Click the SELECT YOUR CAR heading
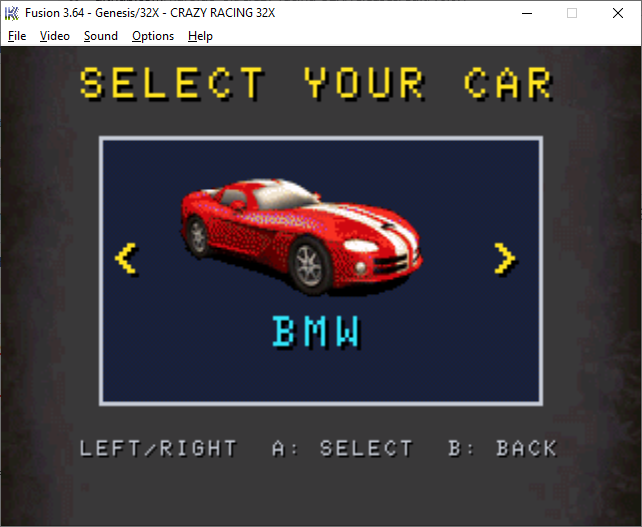The width and height of the screenshot is (642, 527). click(x=317, y=84)
